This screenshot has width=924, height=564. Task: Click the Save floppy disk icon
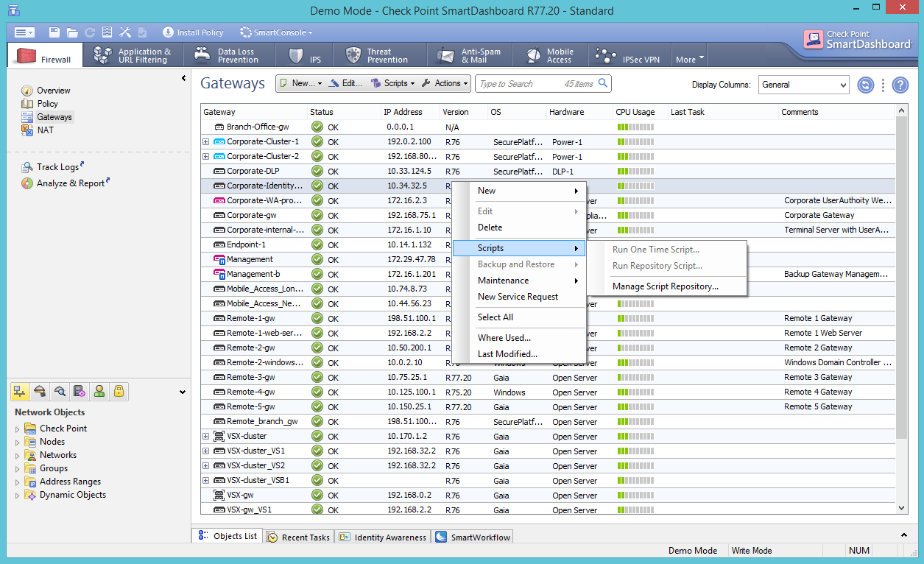tap(54, 32)
